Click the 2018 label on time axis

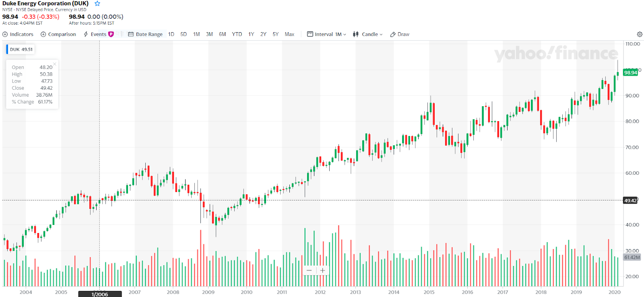(x=541, y=292)
